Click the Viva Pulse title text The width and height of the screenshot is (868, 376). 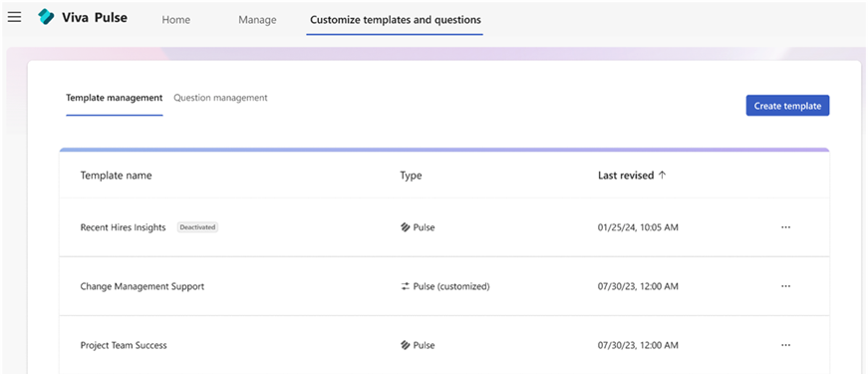(x=96, y=17)
